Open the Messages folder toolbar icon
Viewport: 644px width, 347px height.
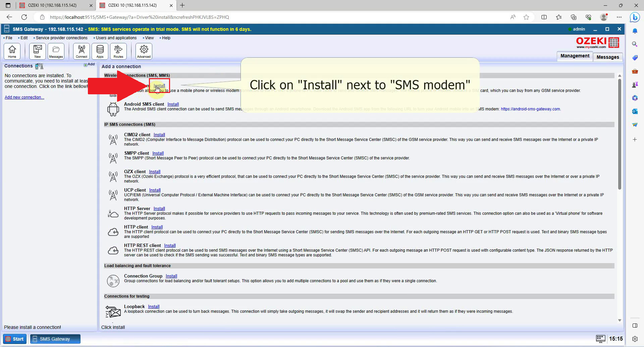(56, 51)
